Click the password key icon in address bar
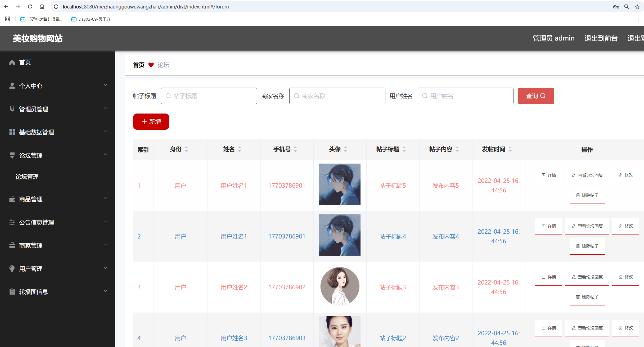 click(616, 7)
